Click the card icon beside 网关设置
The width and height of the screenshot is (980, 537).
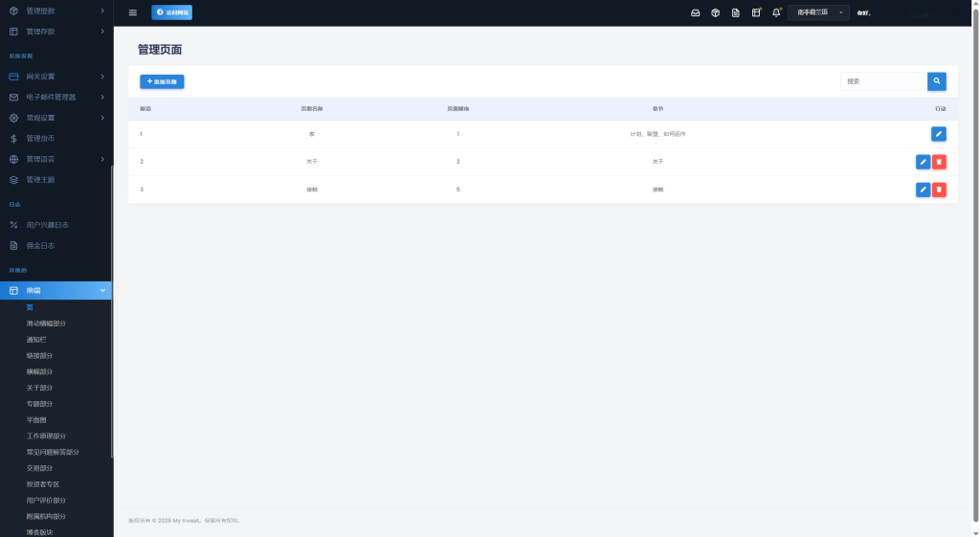[x=13, y=77]
